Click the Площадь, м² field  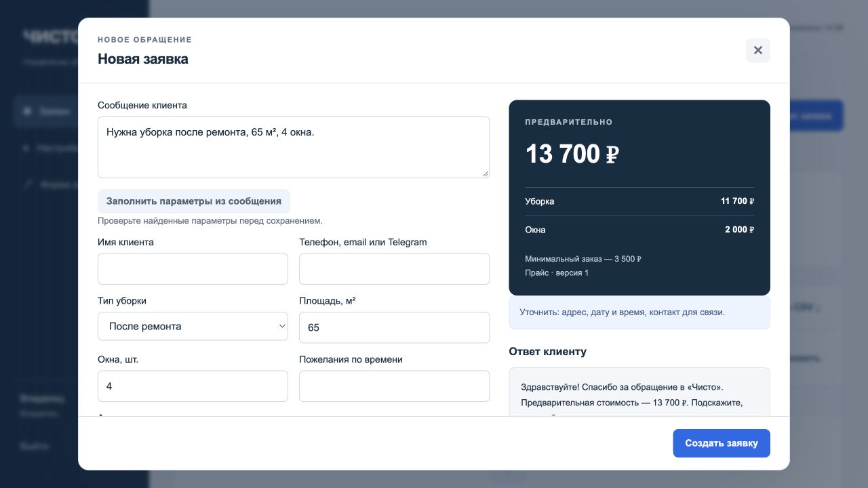pyautogui.click(x=394, y=327)
